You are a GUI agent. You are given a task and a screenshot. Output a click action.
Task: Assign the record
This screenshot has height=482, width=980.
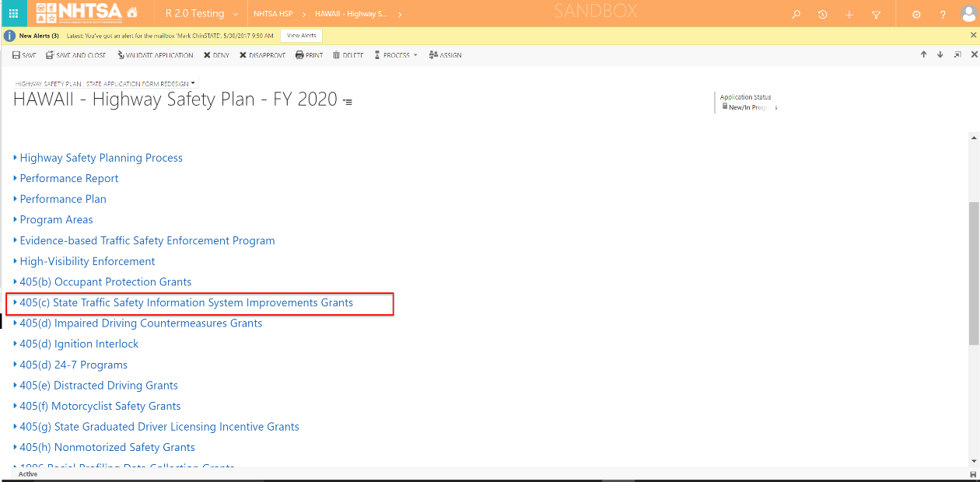pos(445,55)
